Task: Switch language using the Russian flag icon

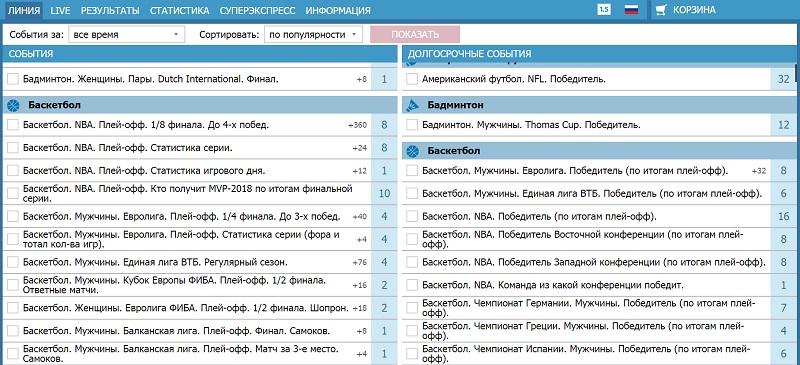Action: coord(631,10)
